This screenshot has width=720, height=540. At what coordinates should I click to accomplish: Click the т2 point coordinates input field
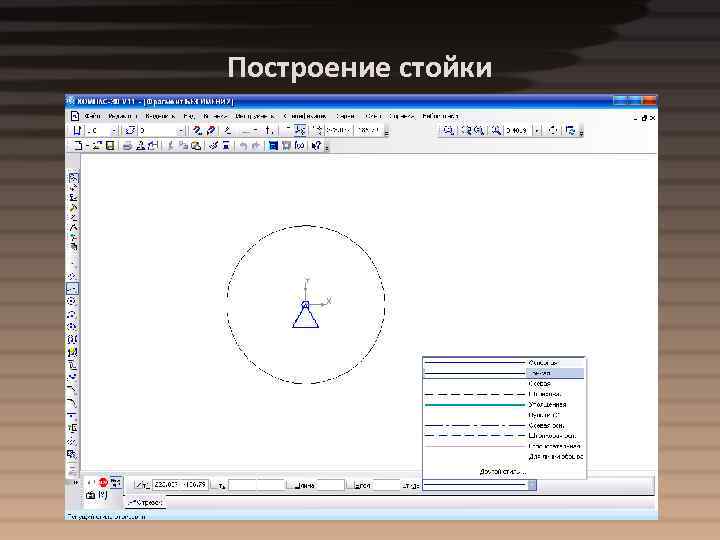click(256, 485)
